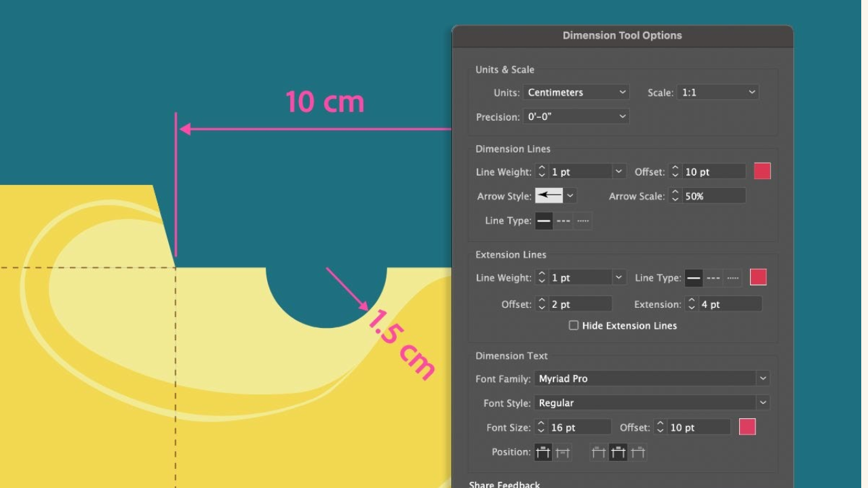This screenshot has height=488, width=868.
Task: Click the red Dimension Lines color swatch
Action: pos(761,171)
